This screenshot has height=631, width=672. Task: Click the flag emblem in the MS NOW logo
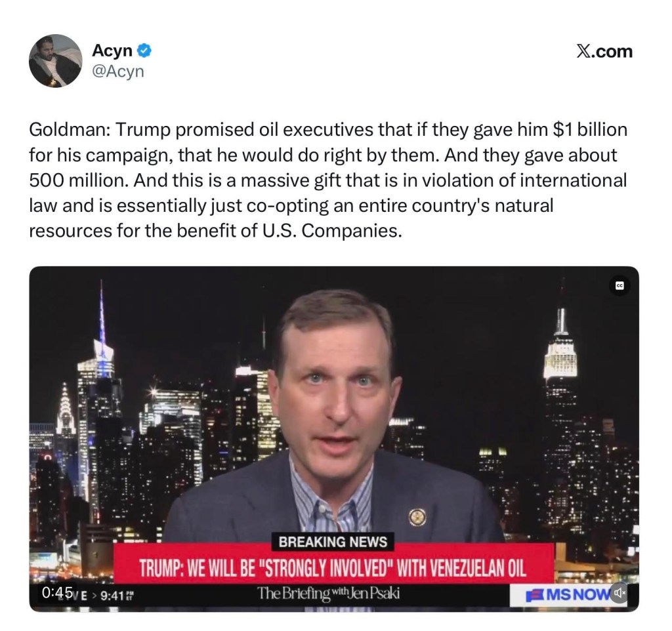(535, 595)
